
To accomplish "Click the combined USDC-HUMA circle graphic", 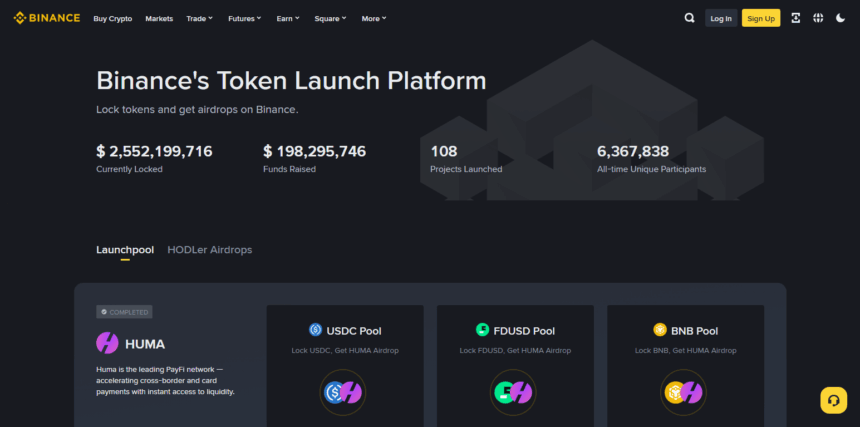I will click(343, 392).
